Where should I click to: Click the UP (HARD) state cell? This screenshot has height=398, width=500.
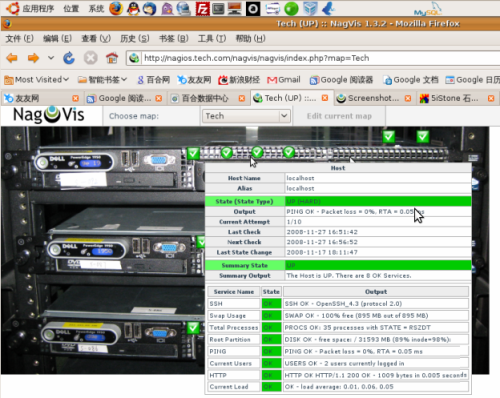coord(378,201)
